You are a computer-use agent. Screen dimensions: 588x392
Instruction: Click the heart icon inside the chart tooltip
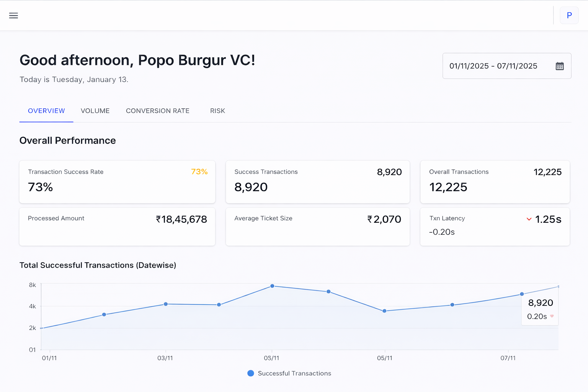[552, 316]
